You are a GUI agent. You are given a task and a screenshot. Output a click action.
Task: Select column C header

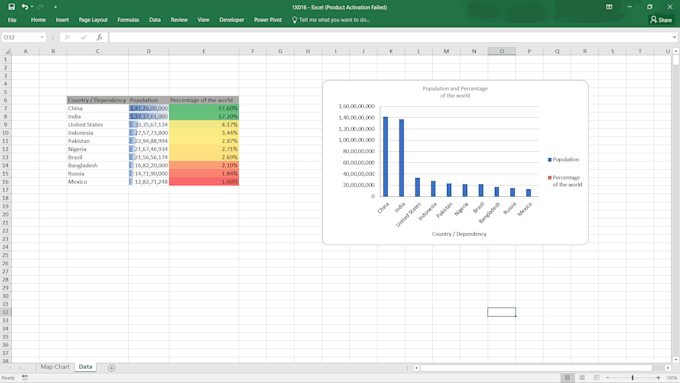tap(98, 51)
